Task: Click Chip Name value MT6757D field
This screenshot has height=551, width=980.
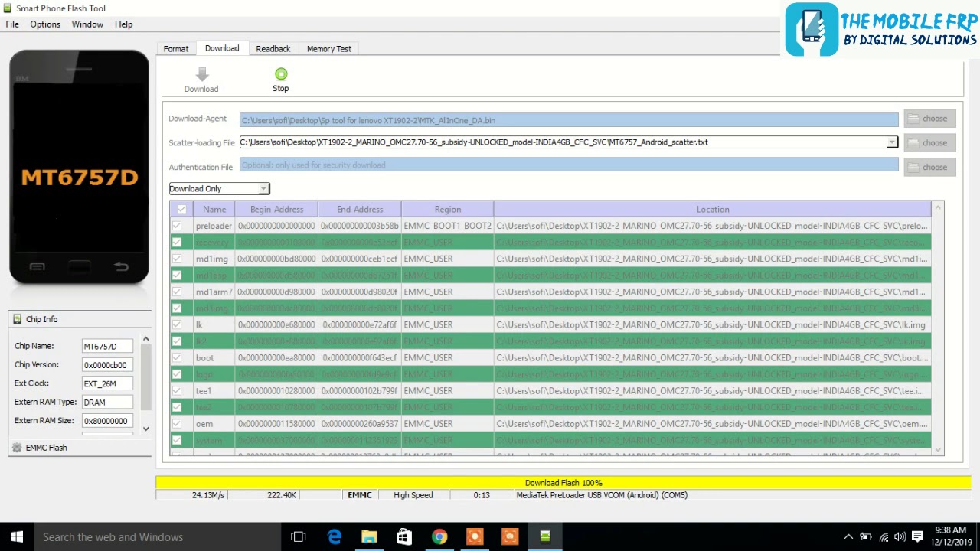Action: 107,347
